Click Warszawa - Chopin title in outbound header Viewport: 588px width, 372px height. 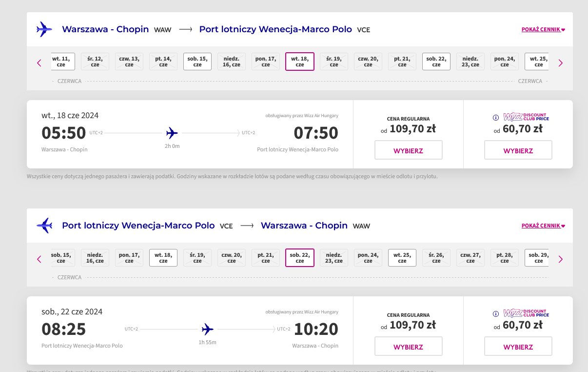click(x=105, y=29)
